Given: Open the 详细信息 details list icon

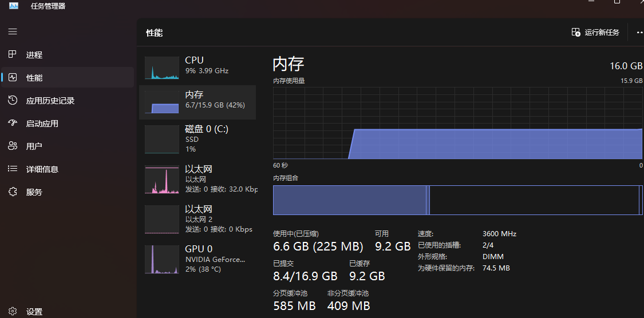Looking at the screenshot, I should (x=13, y=169).
